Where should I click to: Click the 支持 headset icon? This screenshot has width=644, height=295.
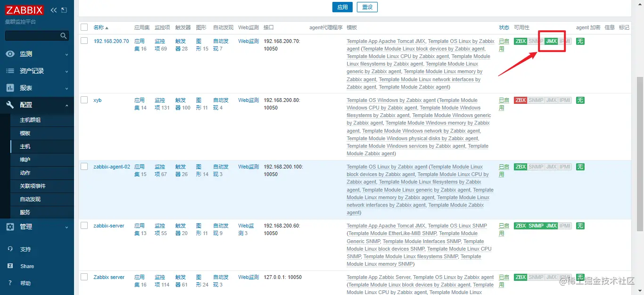[10, 249]
